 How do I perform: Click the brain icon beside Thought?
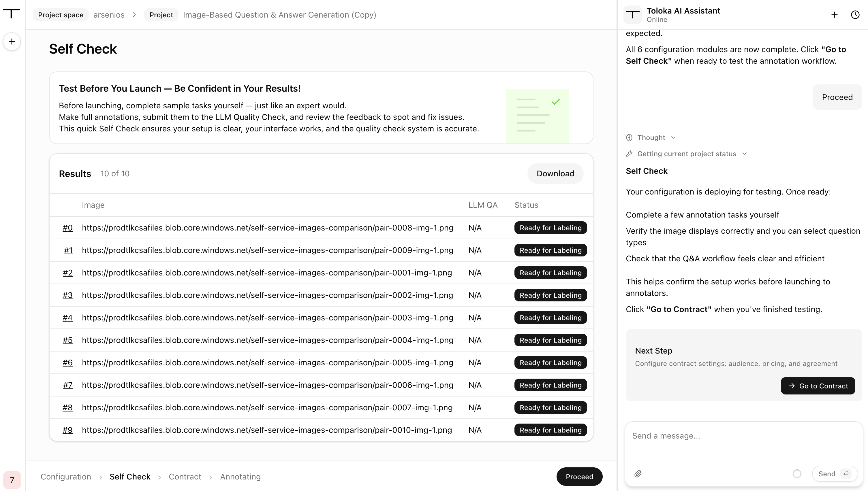(x=629, y=137)
